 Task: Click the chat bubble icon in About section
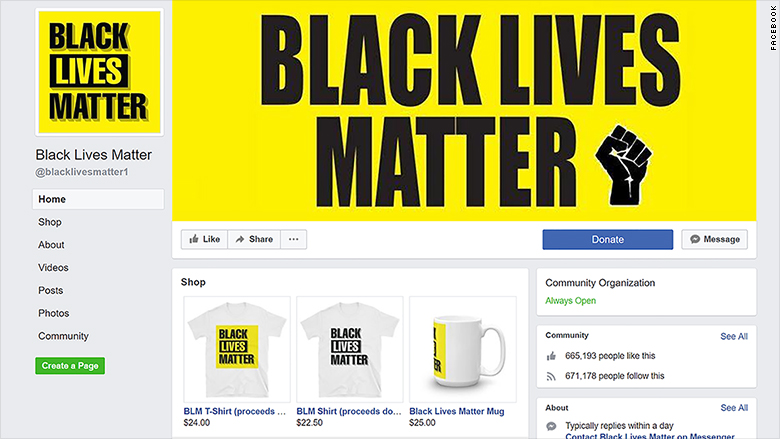551,426
